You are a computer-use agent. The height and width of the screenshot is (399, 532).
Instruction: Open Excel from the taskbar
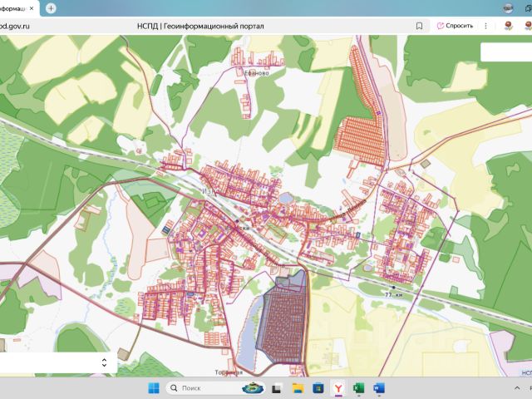(x=358, y=388)
